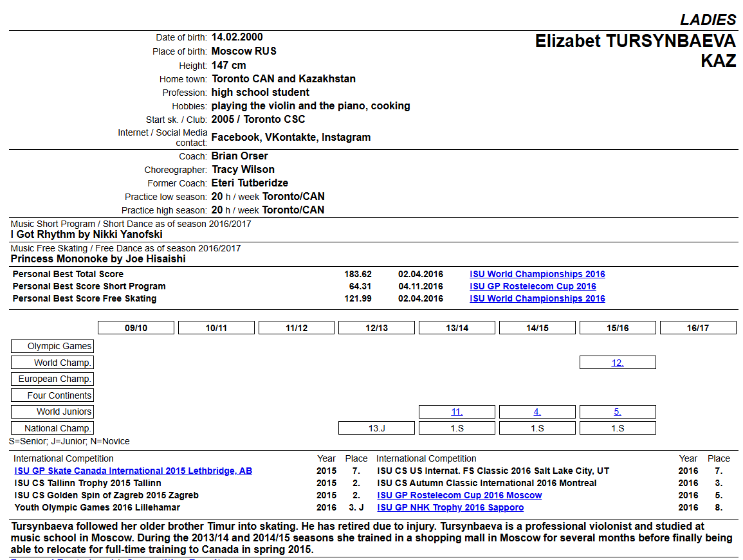743x560 pixels.
Task: Click the European Champ. row label
Action: click(x=52, y=379)
